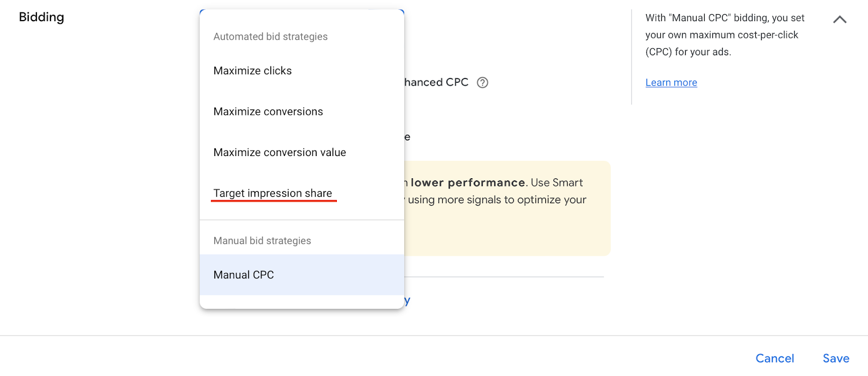Click "using more signals to optimize" text
This screenshot has height=376, width=868.
(x=496, y=200)
